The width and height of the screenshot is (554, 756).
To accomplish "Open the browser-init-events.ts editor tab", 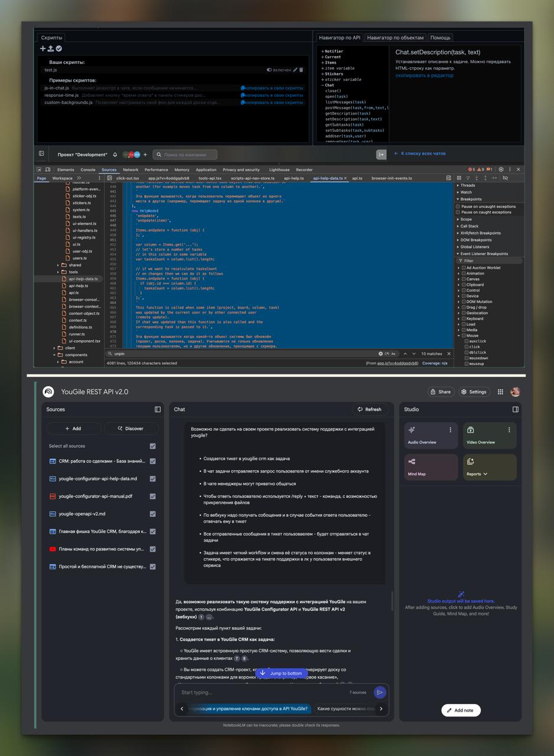I will (x=392, y=178).
